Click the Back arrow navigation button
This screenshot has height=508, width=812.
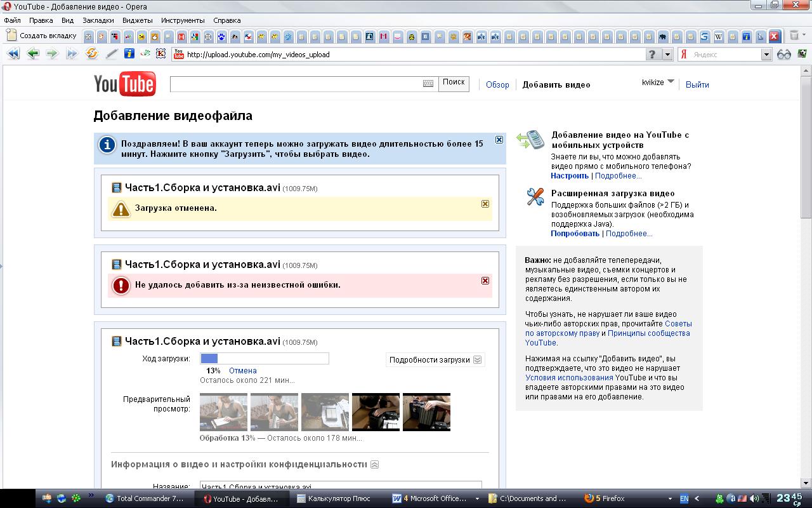click(x=33, y=54)
